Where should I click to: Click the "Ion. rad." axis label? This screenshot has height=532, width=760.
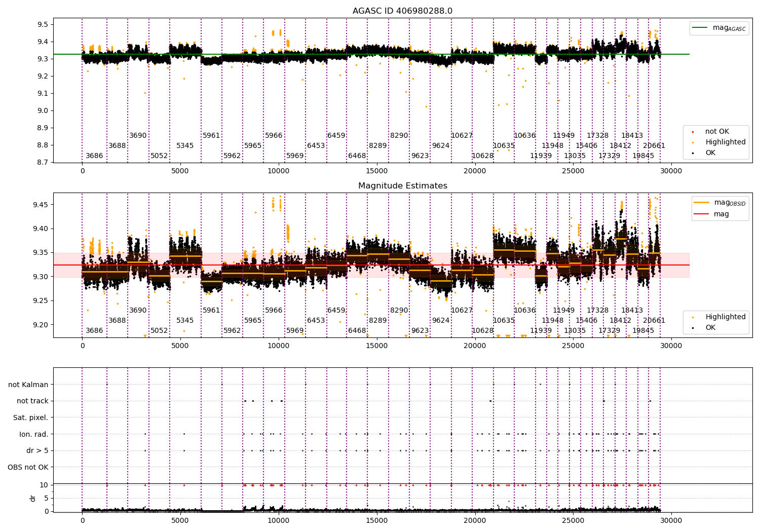pyautogui.click(x=34, y=434)
